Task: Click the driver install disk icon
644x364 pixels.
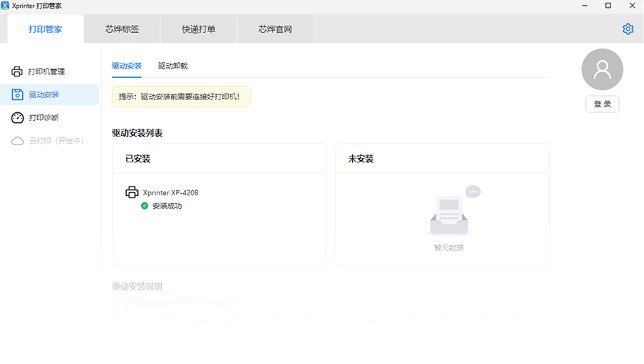Action: [x=17, y=94]
